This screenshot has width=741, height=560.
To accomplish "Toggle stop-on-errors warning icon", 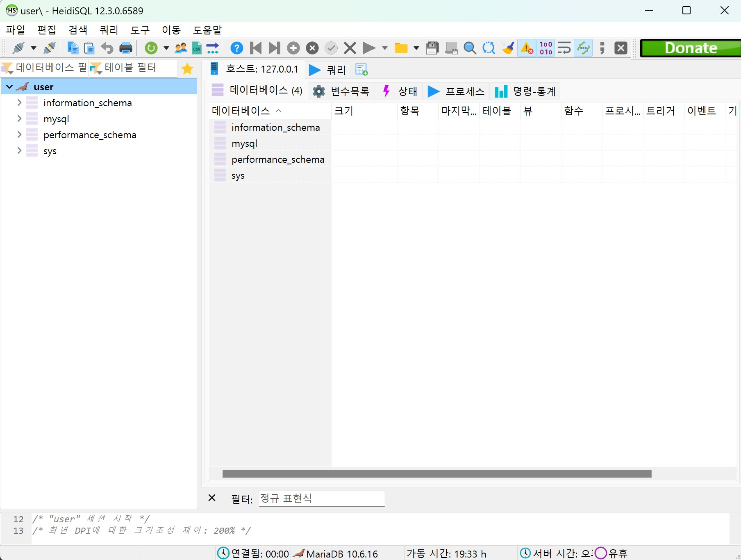I will coord(527,48).
